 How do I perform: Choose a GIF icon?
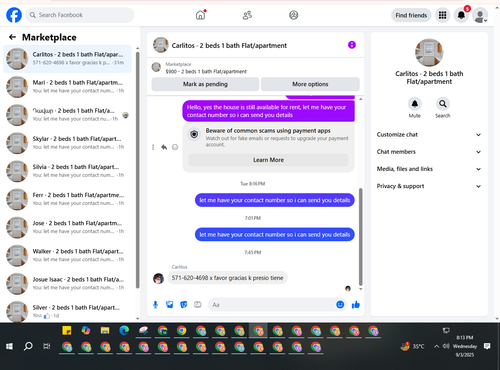pos(198,305)
